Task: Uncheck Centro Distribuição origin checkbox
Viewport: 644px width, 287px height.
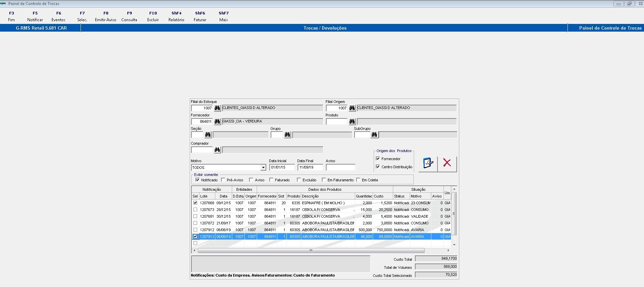Action: pos(378,167)
